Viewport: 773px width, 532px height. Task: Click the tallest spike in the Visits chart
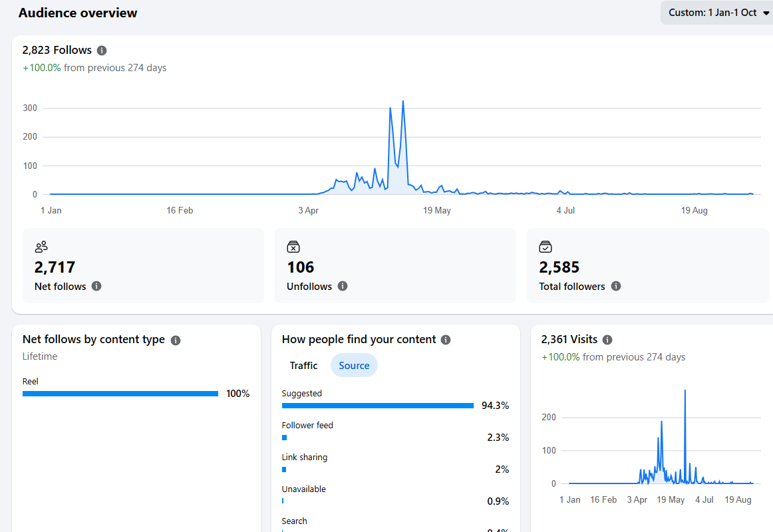(x=685, y=390)
